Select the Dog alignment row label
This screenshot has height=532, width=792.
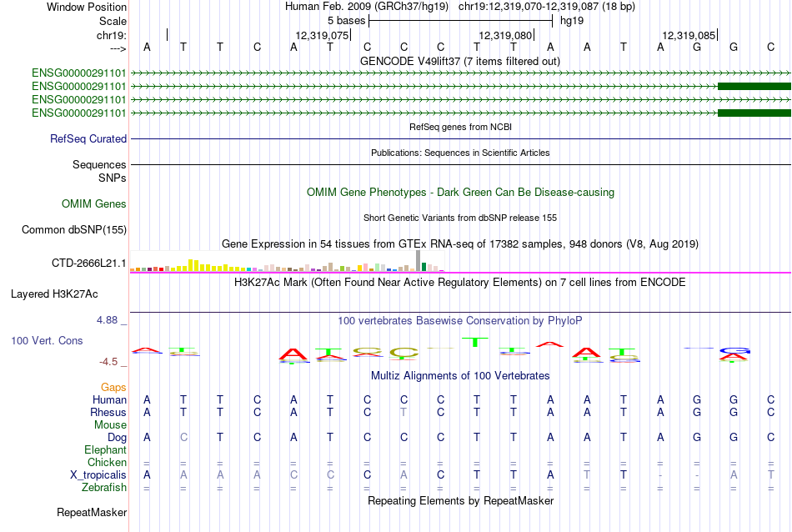tap(117, 438)
